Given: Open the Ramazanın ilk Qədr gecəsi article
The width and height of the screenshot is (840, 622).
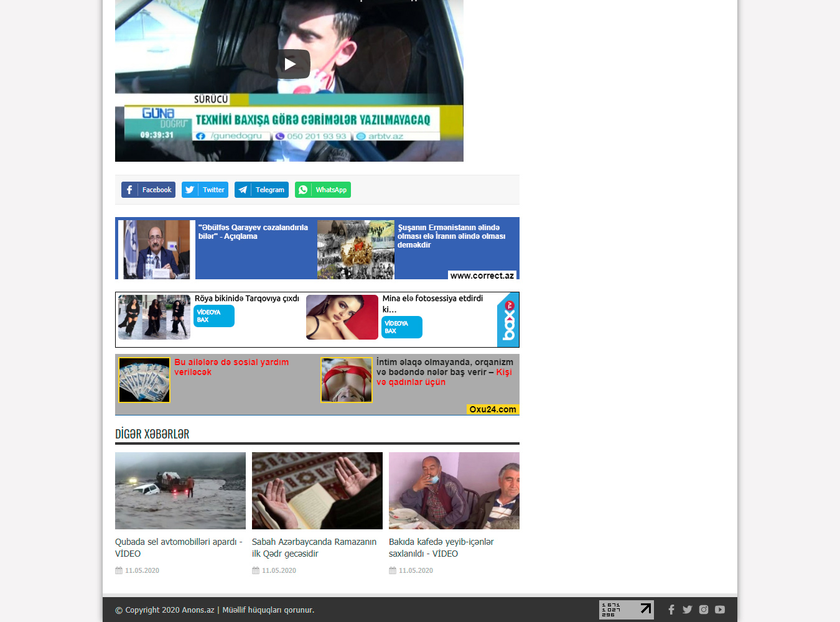Looking at the screenshot, I should [314, 547].
